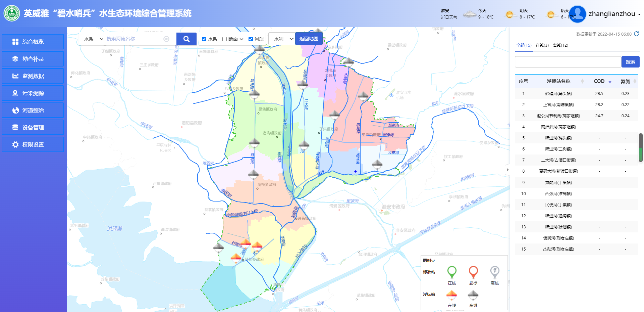This screenshot has height=312, width=644.
Task: Click the offline buoy near 吴集镇政府
Action: click(x=255, y=94)
